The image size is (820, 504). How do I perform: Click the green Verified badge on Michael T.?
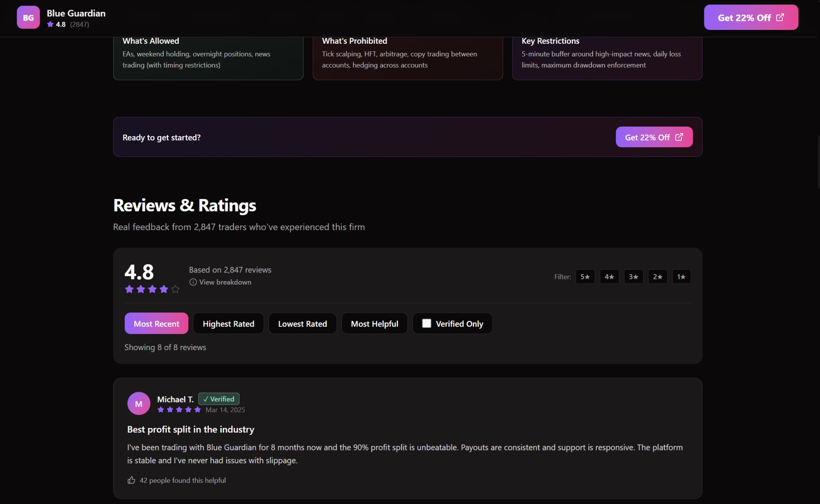[x=219, y=399]
